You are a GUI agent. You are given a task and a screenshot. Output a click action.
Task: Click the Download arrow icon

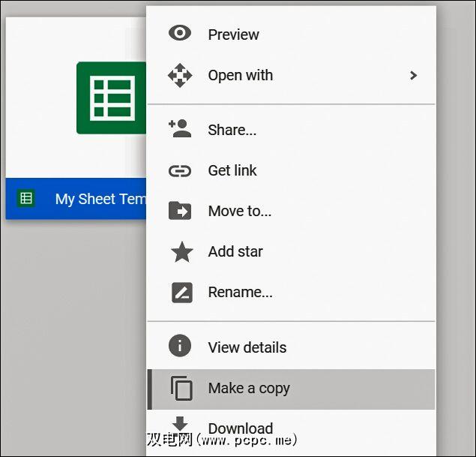click(181, 426)
